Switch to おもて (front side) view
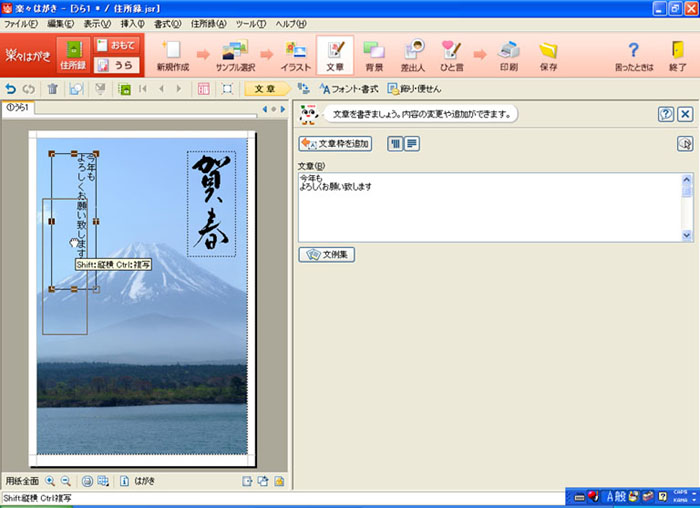The width and height of the screenshot is (700, 508). (116, 45)
